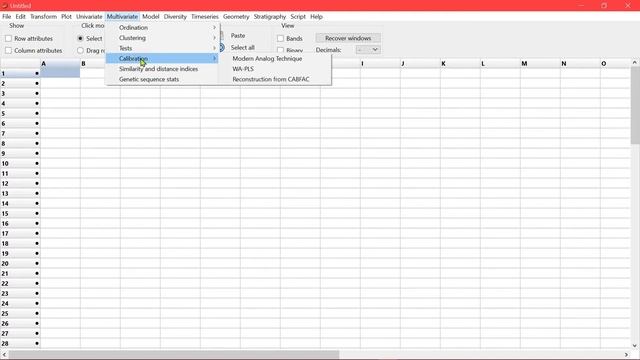640x360 pixels.
Task: Click the horizontal scrollbar thumb
Action: click(174, 355)
